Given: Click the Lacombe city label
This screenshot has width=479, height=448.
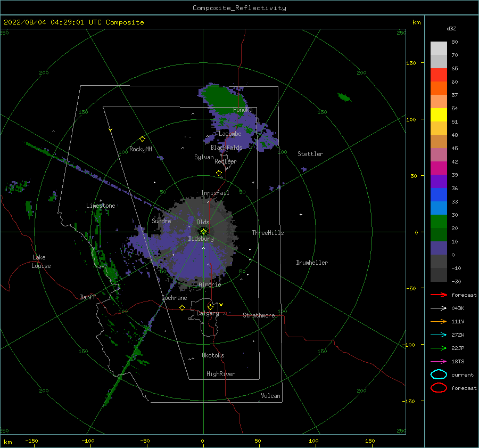Looking at the screenshot, I should pyautogui.click(x=230, y=134).
